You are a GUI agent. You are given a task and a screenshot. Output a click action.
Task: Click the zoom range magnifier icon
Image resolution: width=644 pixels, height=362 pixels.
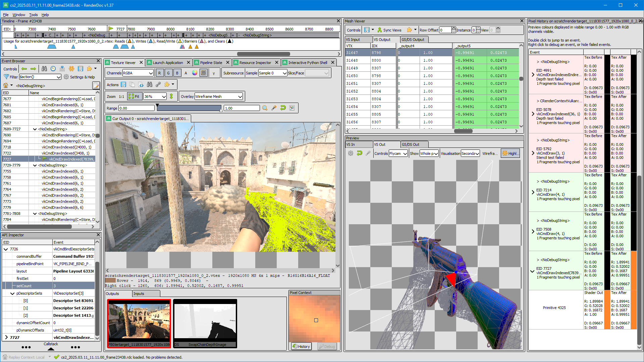[265, 108]
